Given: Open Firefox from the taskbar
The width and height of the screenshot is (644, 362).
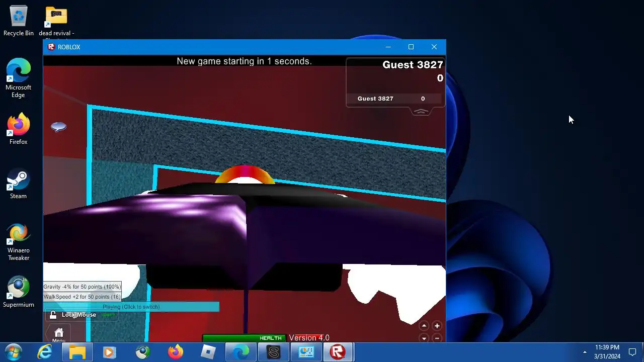Looking at the screenshot, I should pos(176,352).
